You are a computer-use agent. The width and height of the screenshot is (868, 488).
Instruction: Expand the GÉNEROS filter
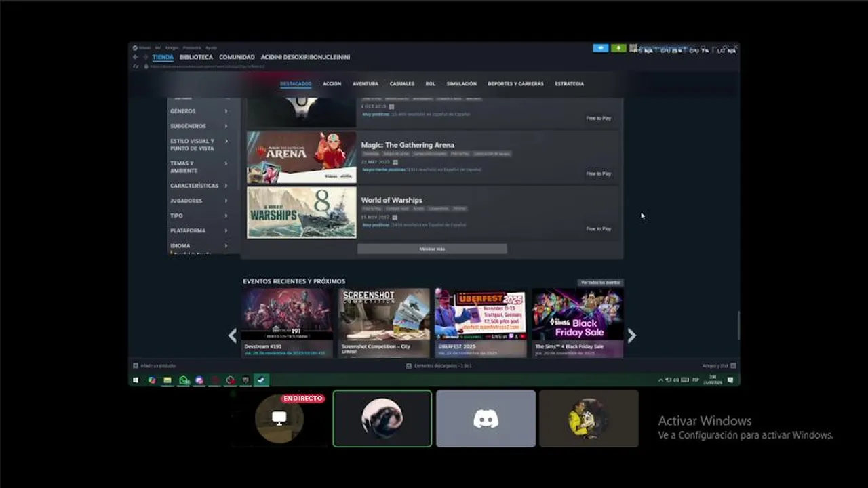point(199,111)
